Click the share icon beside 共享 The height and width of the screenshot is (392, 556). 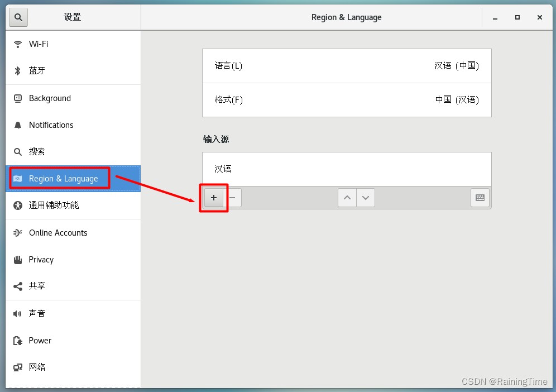(x=18, y=286)
